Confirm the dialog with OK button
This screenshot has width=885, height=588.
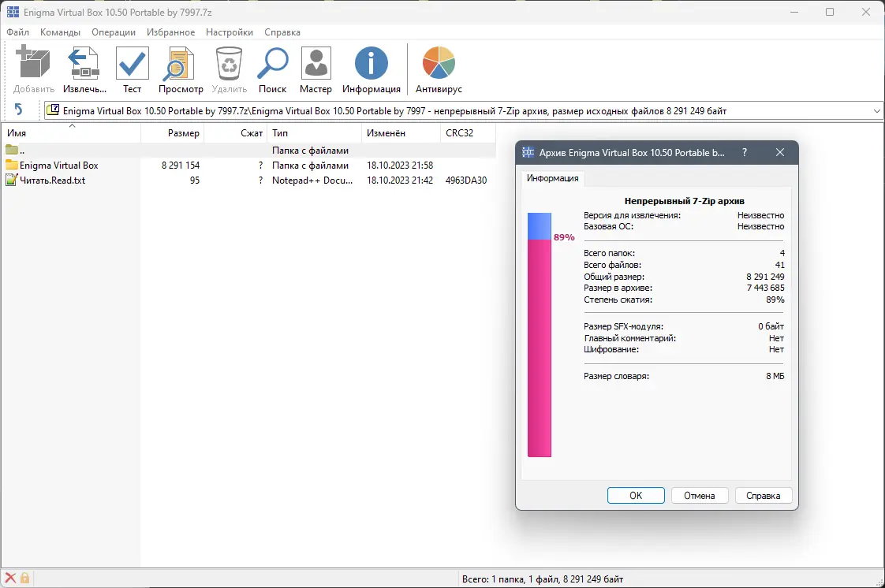click(636, 496)
